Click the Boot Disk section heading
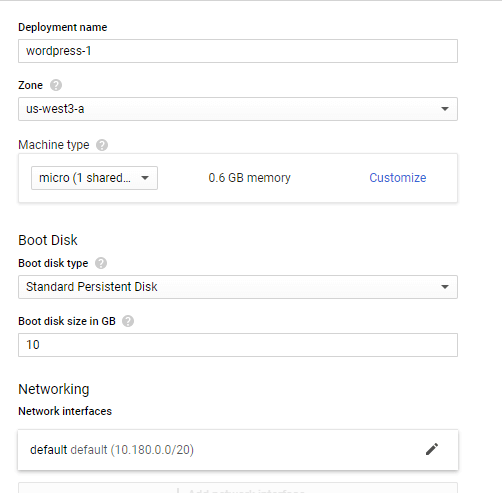 coord(48,240)
